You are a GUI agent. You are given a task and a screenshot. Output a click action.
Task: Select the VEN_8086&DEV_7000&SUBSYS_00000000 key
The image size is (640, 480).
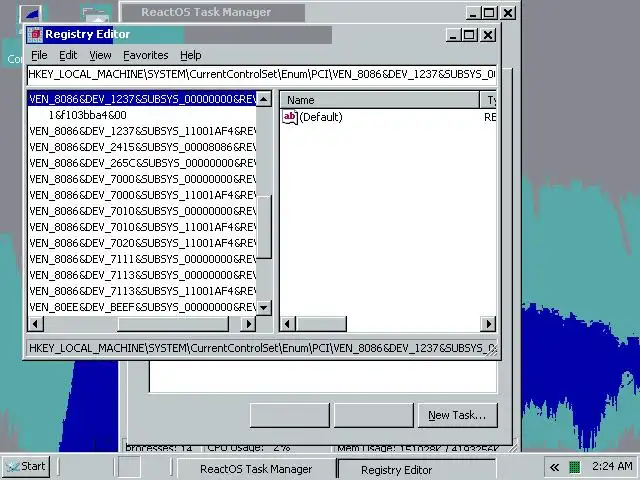coord(142,179)
